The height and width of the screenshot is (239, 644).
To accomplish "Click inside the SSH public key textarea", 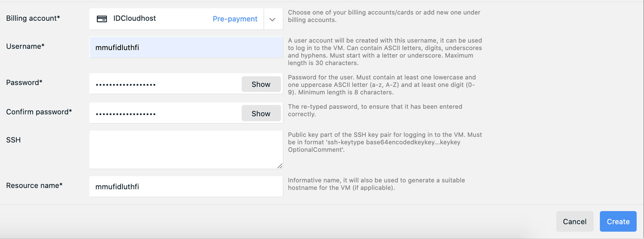I will click(x=186, y=149).
